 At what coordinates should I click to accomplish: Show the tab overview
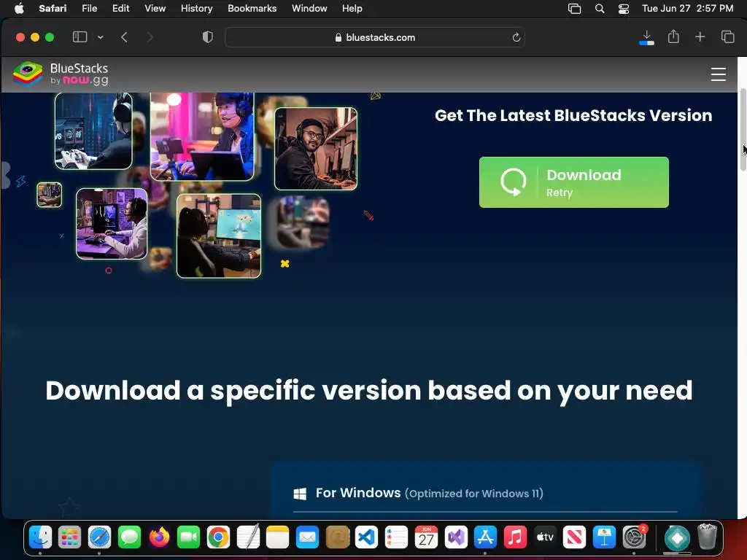point(727,36)
